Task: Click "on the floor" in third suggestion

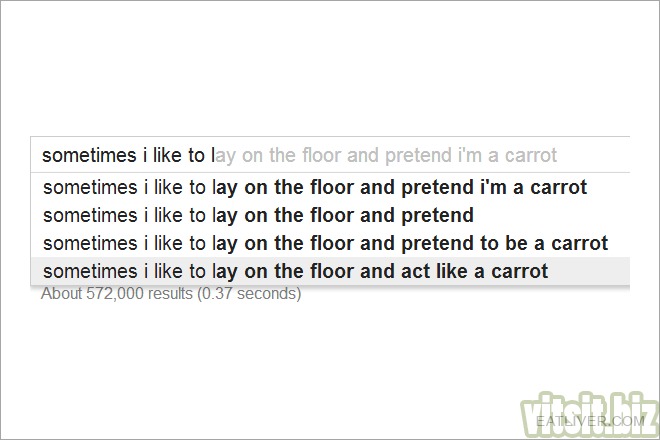Action: pyautogui.click(x=299, y=243)
